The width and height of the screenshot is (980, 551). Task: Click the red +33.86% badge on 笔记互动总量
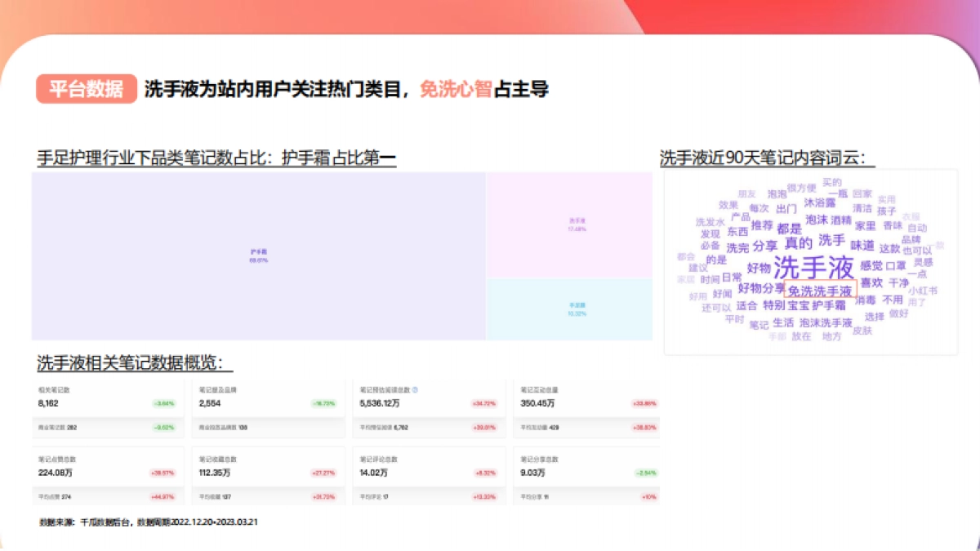pos(644,404)
